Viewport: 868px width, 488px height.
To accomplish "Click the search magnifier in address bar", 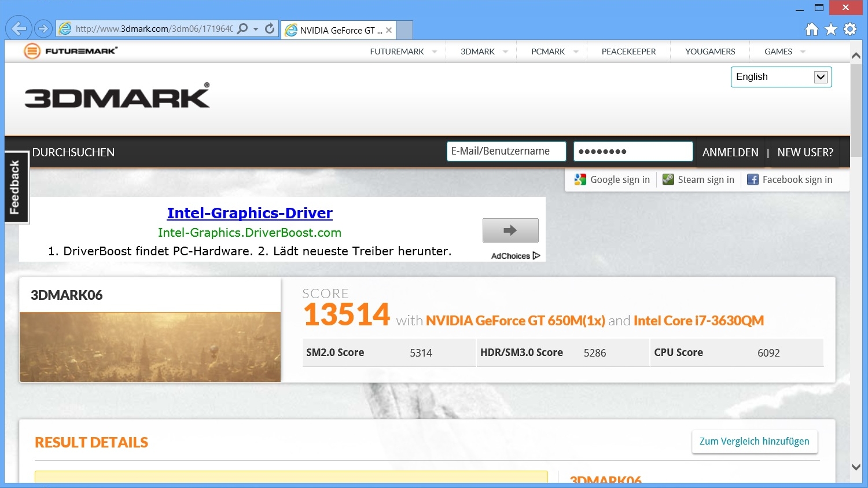I will click(x=242, y=28).
